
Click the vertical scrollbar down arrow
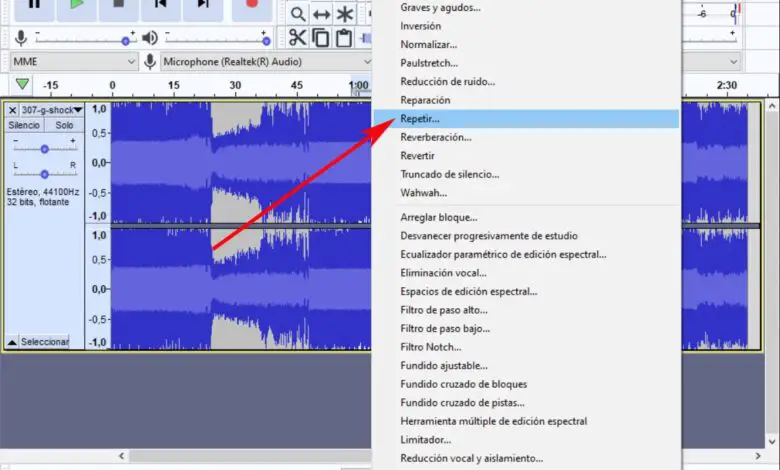772,442
